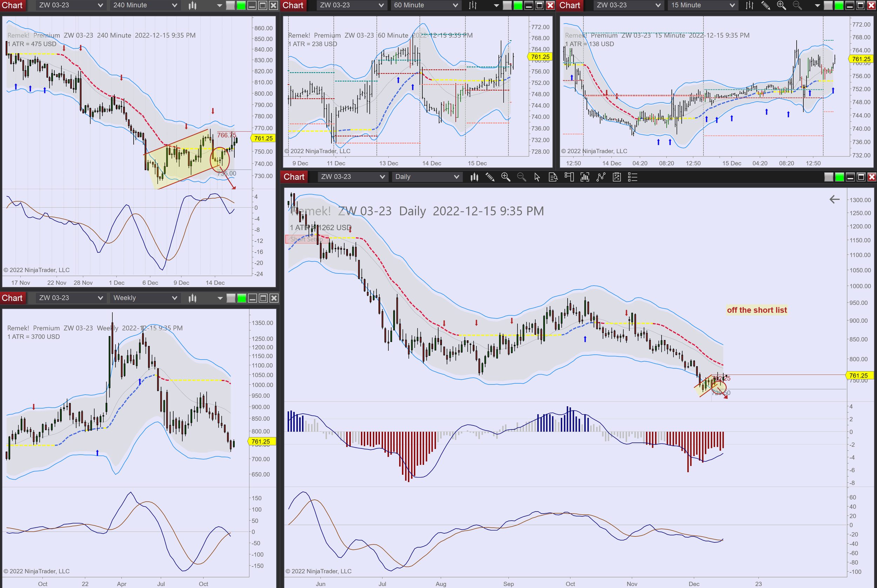Toggle green instrument link on Weekly chart
The image size is (877, 588).
coord(242,298)
